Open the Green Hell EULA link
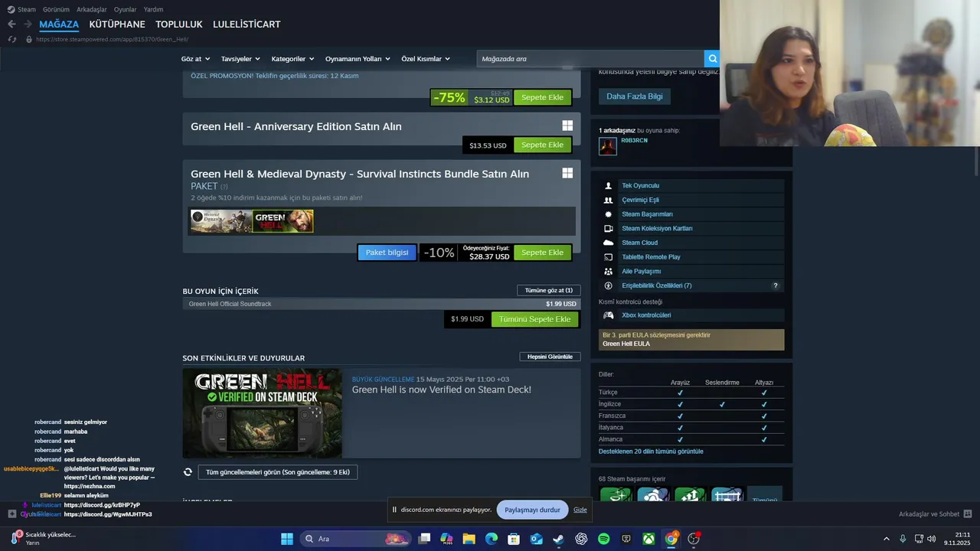This screenshot has height=551, width=980. coord(626,344)
